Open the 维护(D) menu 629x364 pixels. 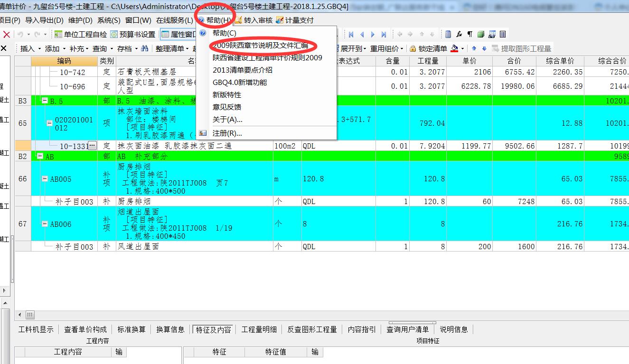[x=80, y=20]
